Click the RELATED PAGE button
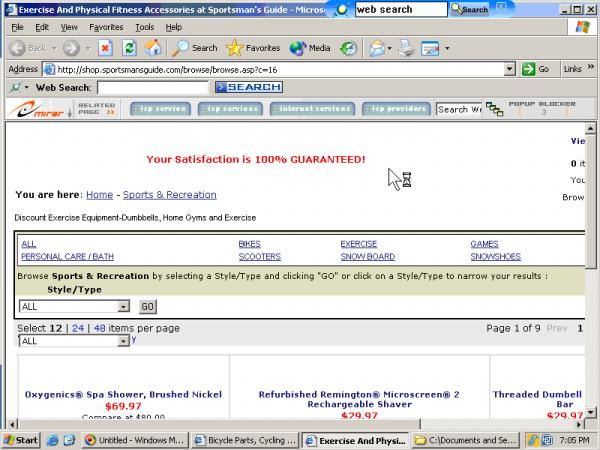600x450 pixels. click(x=96, y=109)
